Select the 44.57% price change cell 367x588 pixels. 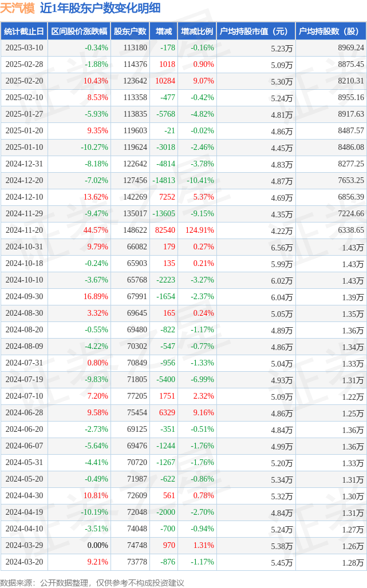pos(96,231)
